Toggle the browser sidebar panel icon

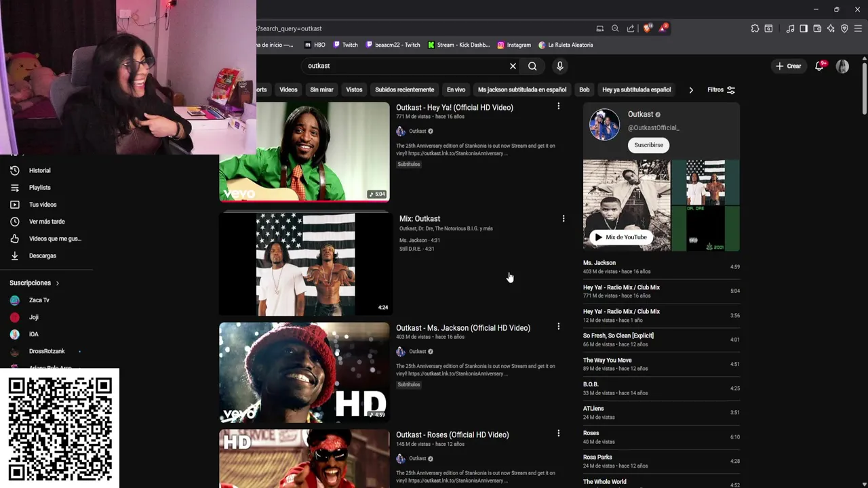pyautogui.click(x=804, y=28)
